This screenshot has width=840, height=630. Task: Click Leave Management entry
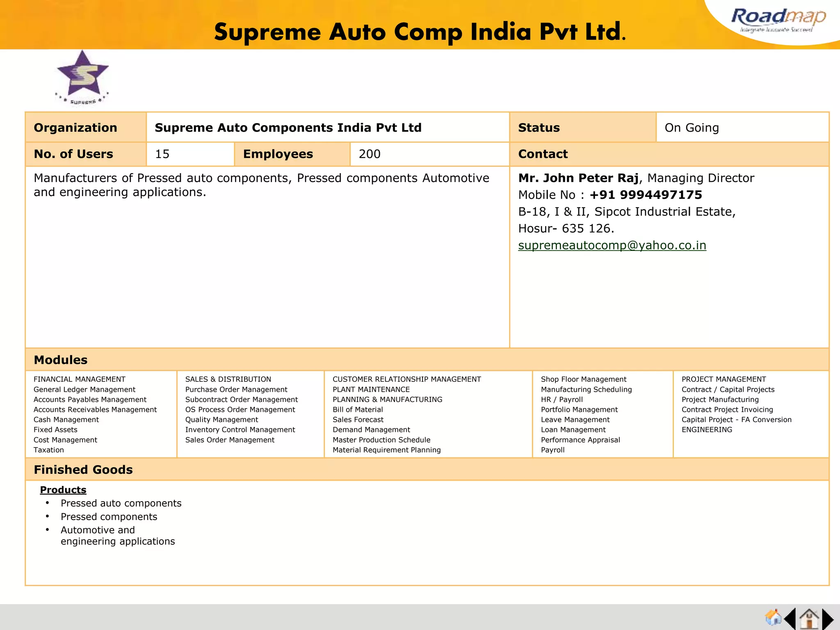click(x=575, y=420)
